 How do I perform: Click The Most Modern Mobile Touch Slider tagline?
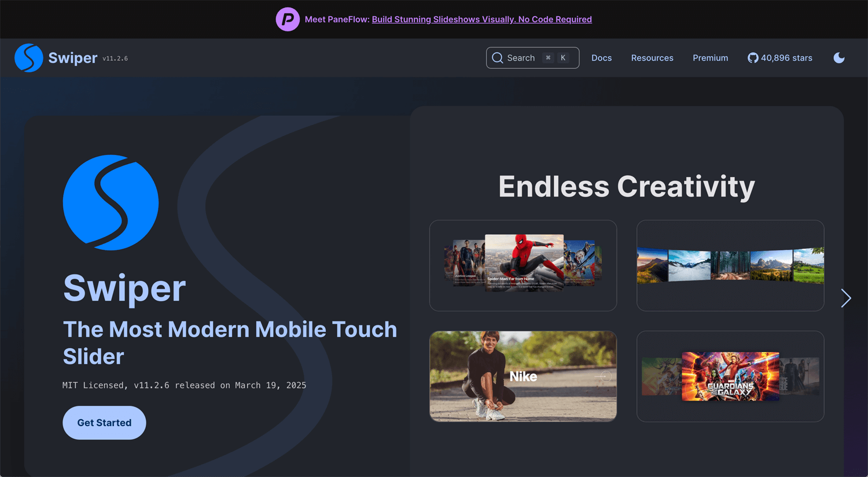click(230, 343)
